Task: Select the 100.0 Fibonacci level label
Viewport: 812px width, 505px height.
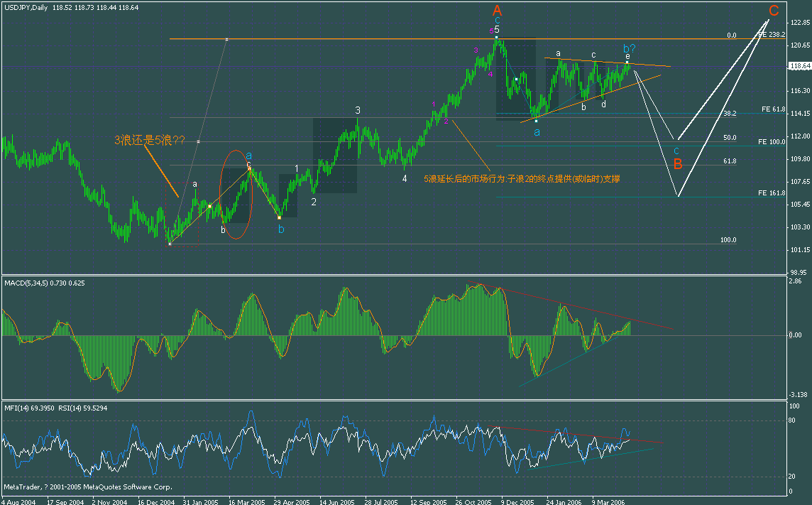Action: coord(730,240)
